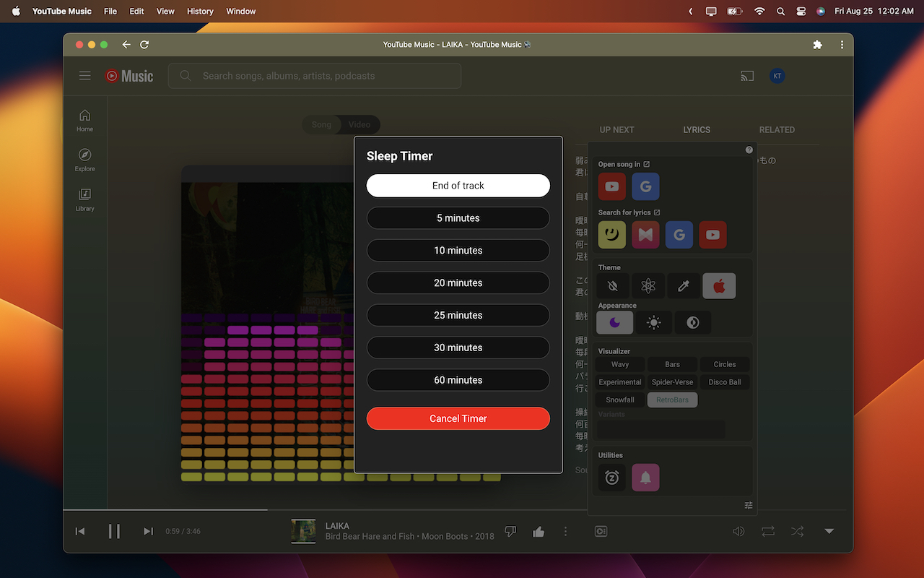The image size is (924, 578).
Task: Open KT account avatar menu
Action: click(777, 76)
